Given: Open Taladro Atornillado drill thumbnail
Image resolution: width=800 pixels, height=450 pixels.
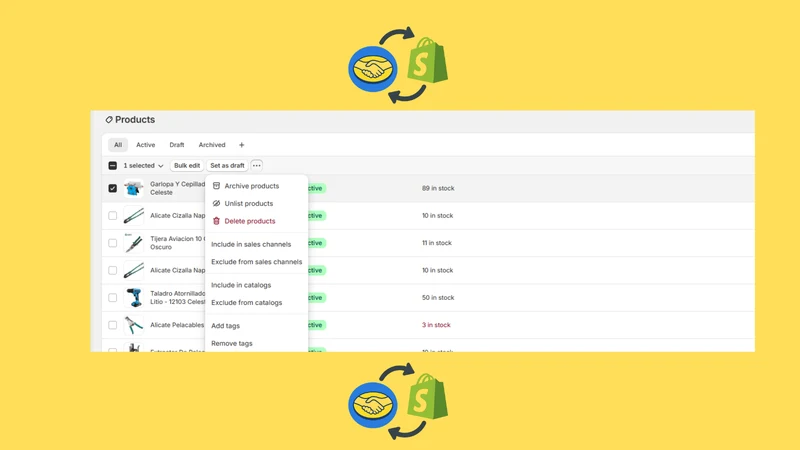Looking at the screenshot, I should (x=134, y=297).
